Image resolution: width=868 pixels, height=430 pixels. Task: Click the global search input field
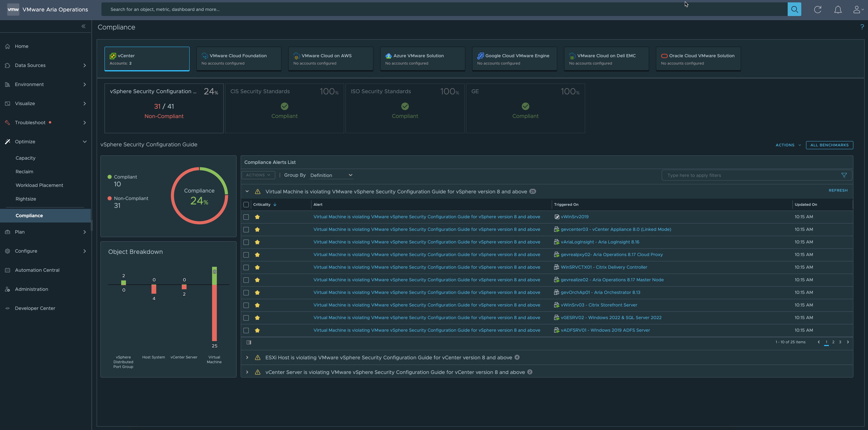444,9
